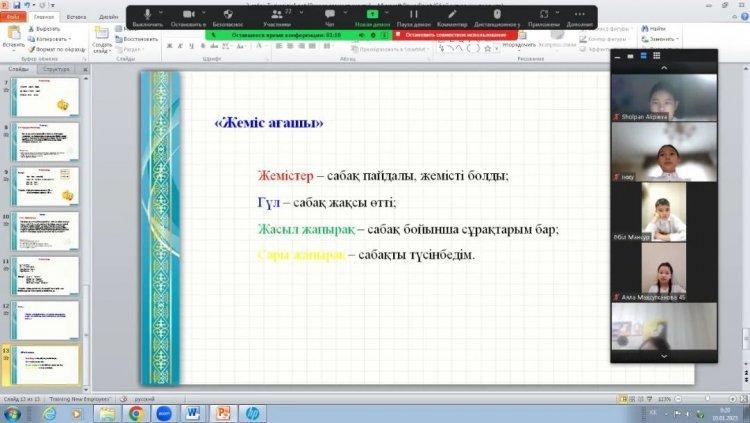This screenshot has width=750, height=423.
Task: Open the font color dropdown
Action: click(265, 46)
